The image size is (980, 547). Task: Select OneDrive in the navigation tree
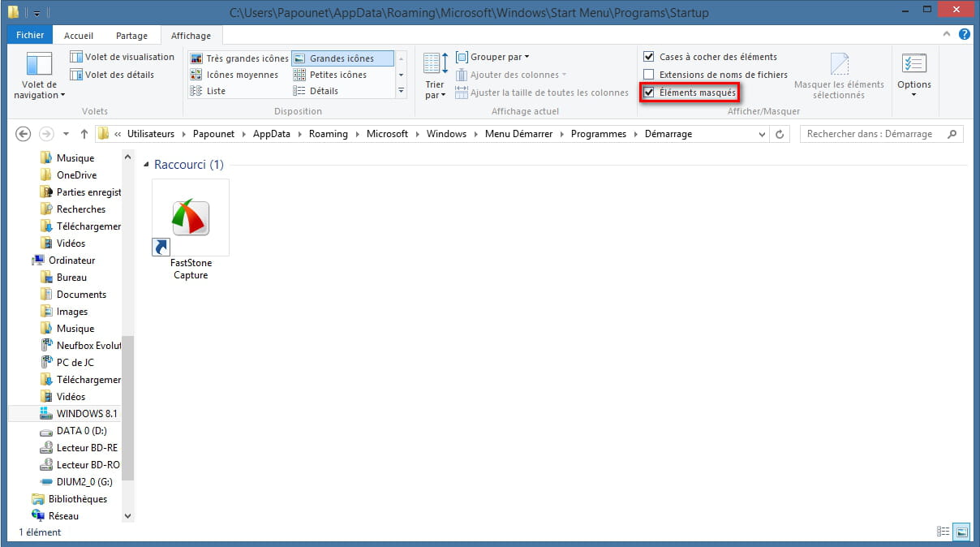(x=76, y=175)
